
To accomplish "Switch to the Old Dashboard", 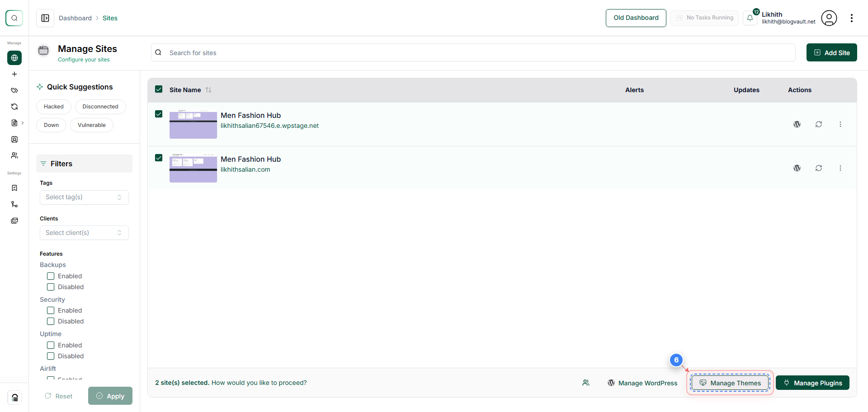I will 636,18.
